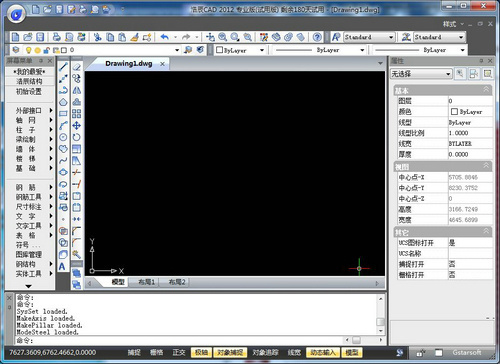Close the Drawing1.dwg document tab

point(162,64)
